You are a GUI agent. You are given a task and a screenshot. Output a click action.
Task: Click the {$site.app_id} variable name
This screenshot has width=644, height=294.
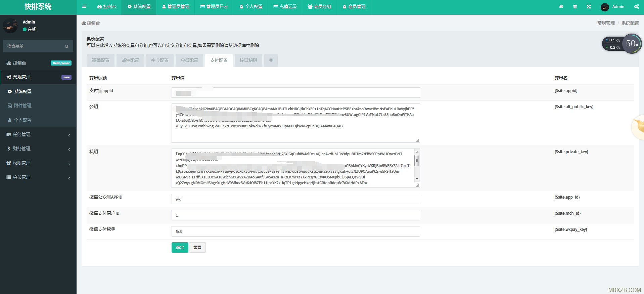coord(567,197)
